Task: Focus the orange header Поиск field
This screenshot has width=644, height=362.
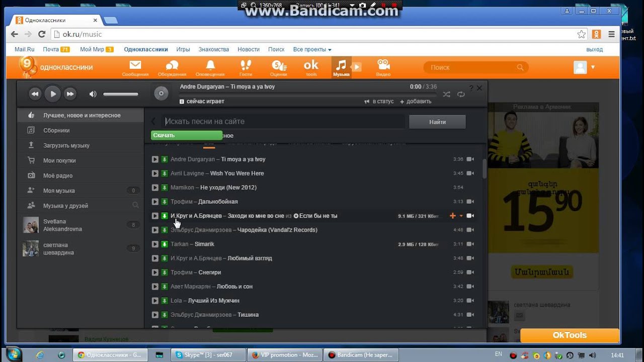Action: 476,67
